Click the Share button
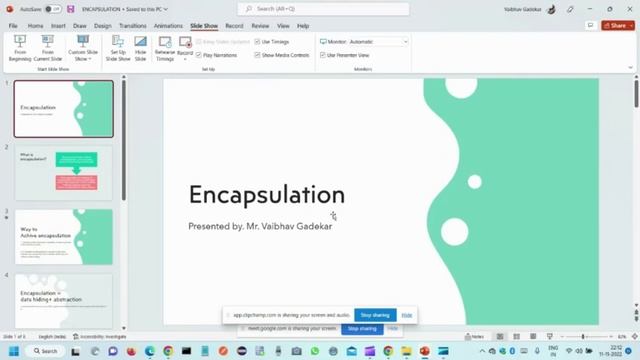The image size is (640, 360). click(618, 25)
